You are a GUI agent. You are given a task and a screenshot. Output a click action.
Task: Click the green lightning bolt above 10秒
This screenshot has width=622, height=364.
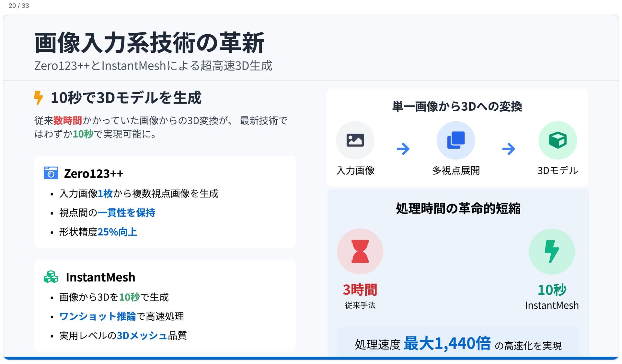552,251
